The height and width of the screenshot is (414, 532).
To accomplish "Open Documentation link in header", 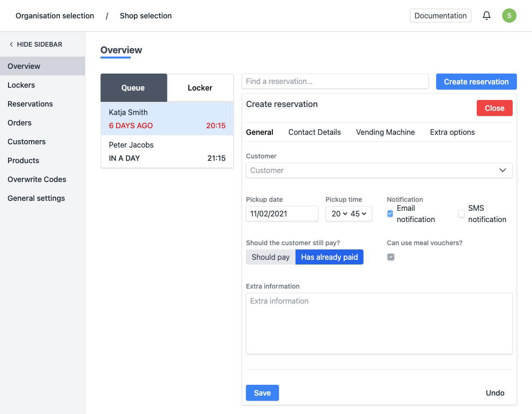I will [440, 16].
